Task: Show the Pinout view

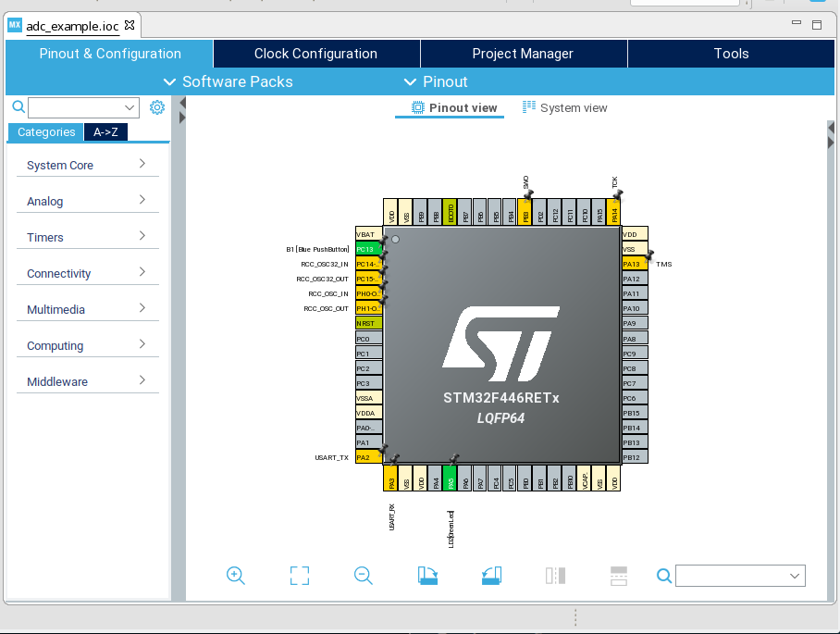Action: pos(453,107)
